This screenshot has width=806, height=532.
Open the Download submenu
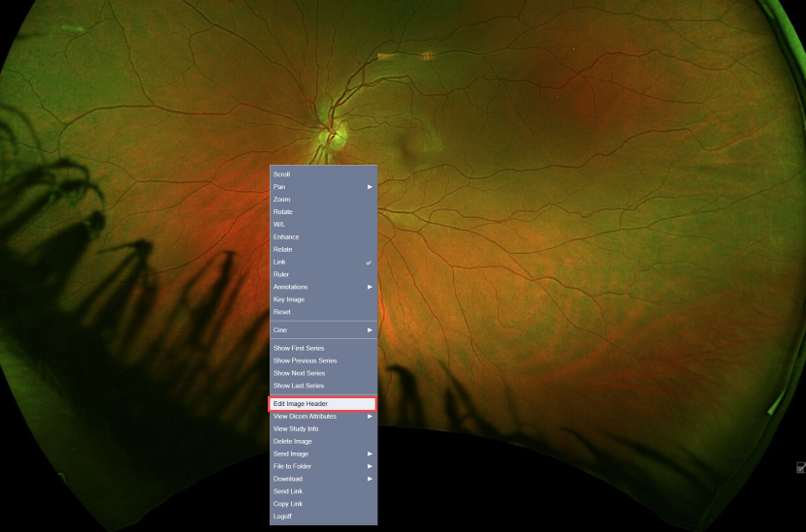[x=322, y=479]
